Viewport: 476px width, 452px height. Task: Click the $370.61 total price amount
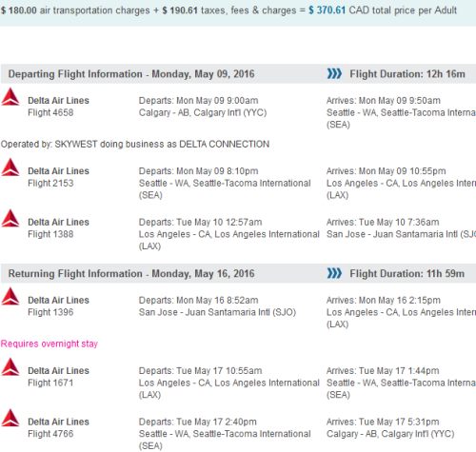(x=327, y=10)
